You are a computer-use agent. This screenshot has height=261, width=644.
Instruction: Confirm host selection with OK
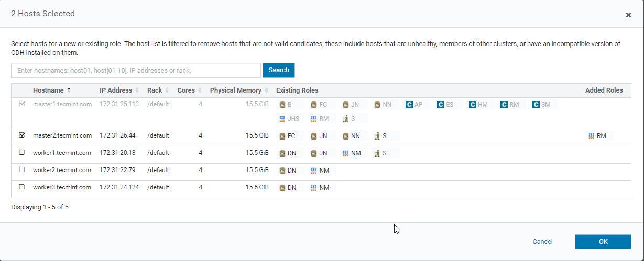click(603, 242)
